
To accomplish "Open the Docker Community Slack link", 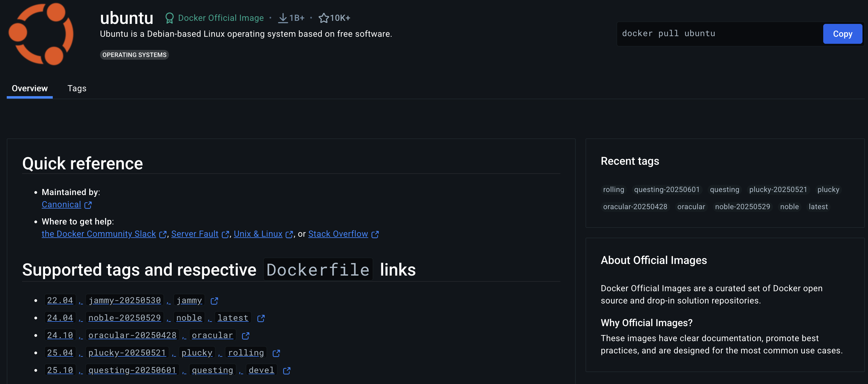I will (x=99, y=234).
